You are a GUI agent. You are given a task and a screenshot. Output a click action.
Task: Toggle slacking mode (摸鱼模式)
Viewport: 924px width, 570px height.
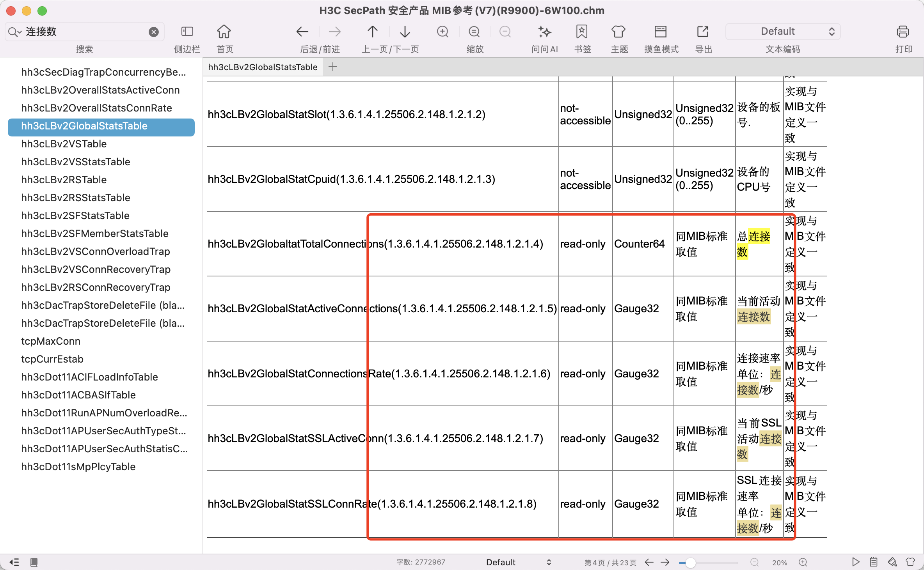[x=660, y=32]
